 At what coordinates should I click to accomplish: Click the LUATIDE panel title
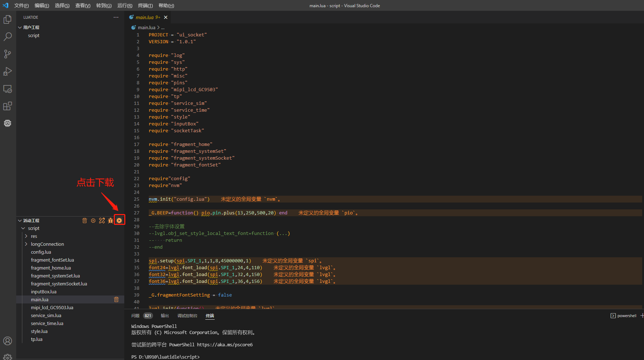[x=31, y=17]
